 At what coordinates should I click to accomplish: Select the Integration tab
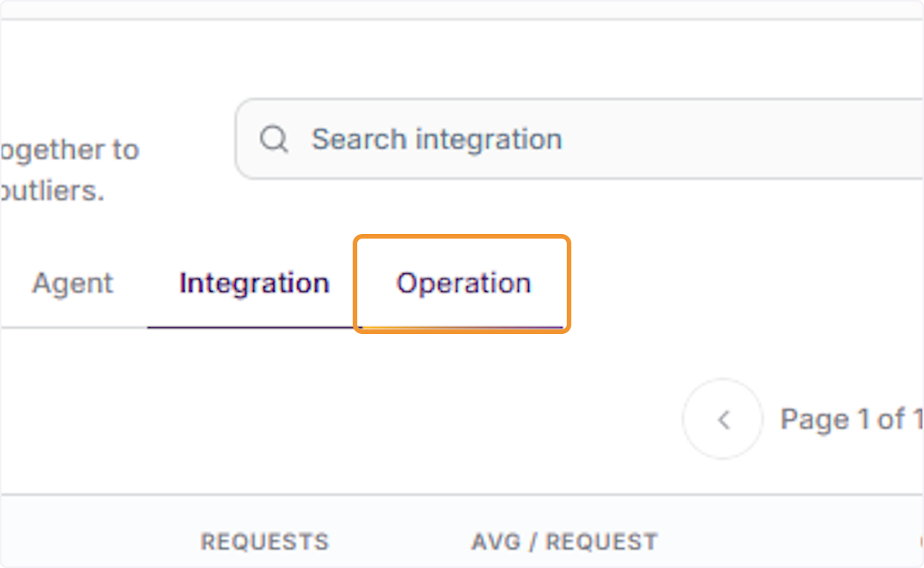pyautogui.click(x=254, y=283)
